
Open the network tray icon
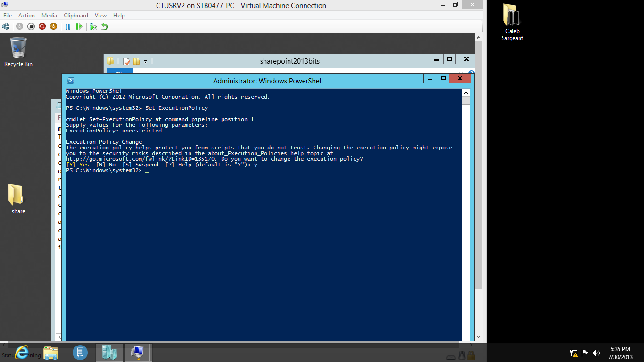574,353
